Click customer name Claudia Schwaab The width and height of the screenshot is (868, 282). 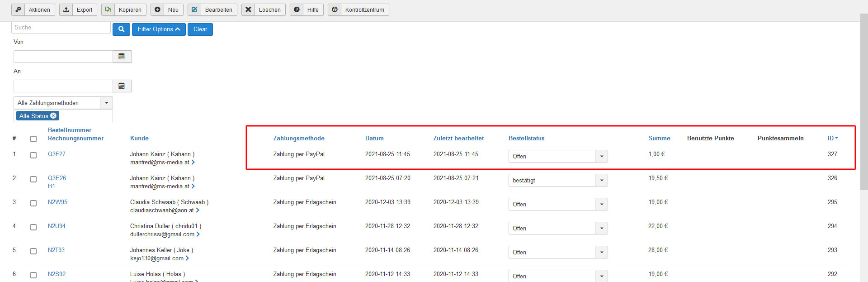pos(153,202)
